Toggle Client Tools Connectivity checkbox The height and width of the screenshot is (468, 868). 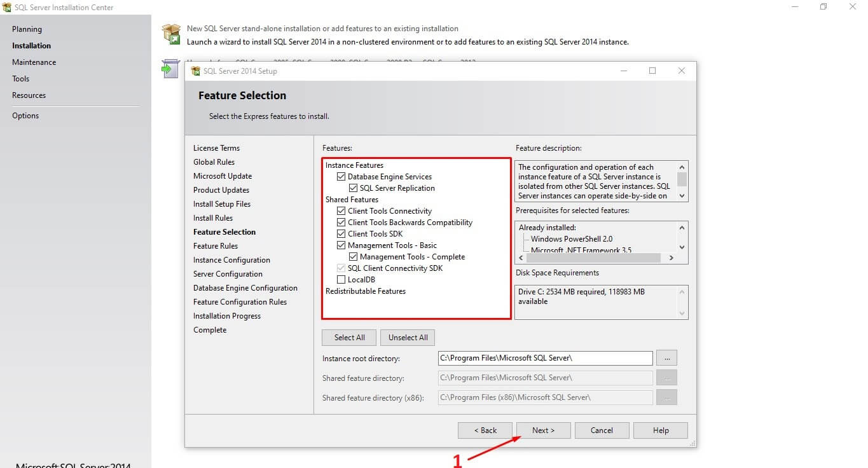(341, 211)
